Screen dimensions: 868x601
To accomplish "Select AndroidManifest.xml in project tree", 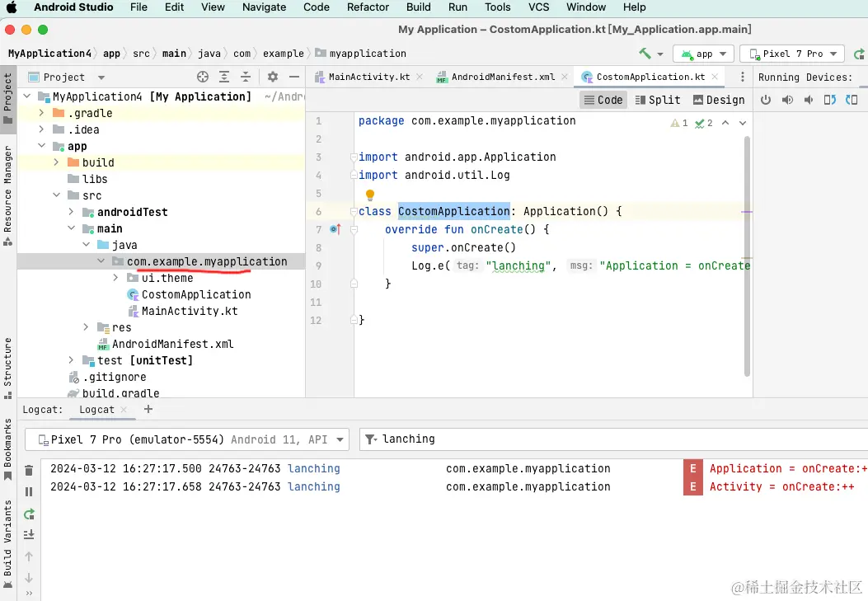I will 166,345.
